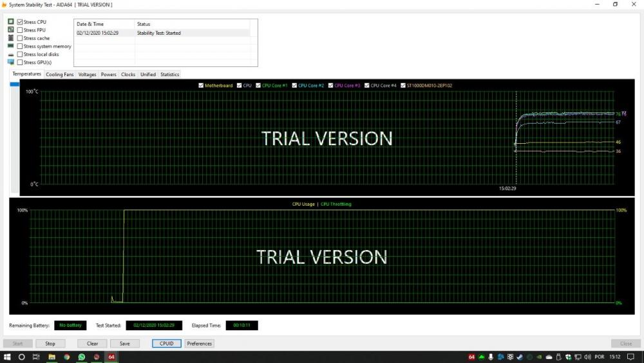Hide the Motherboard temperature graph line

(202, 85)
